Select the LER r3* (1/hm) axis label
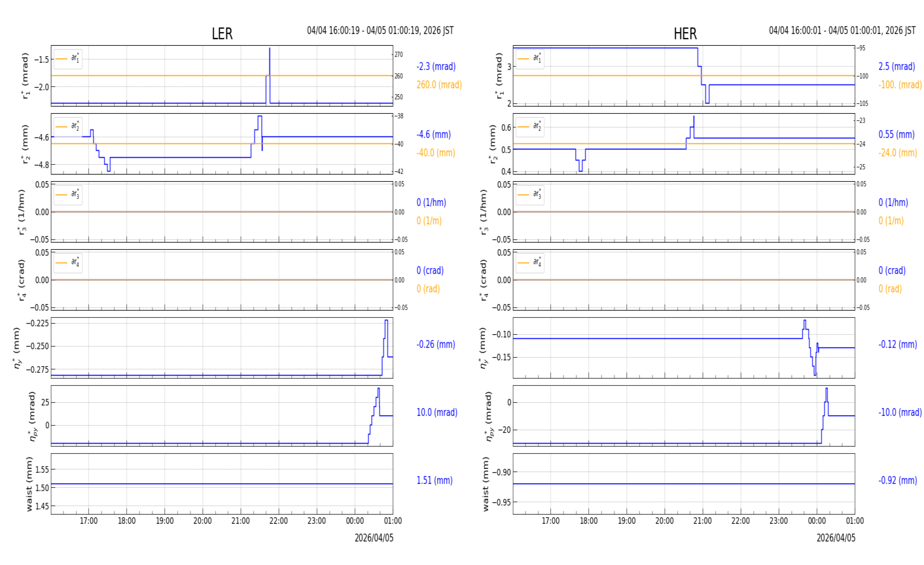The width and height of the screenshot is (924, 565). point(22,212)
